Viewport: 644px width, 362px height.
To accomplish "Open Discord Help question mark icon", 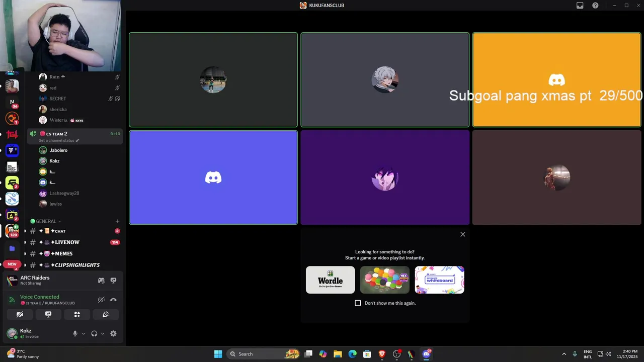I will tap(595, 6).
